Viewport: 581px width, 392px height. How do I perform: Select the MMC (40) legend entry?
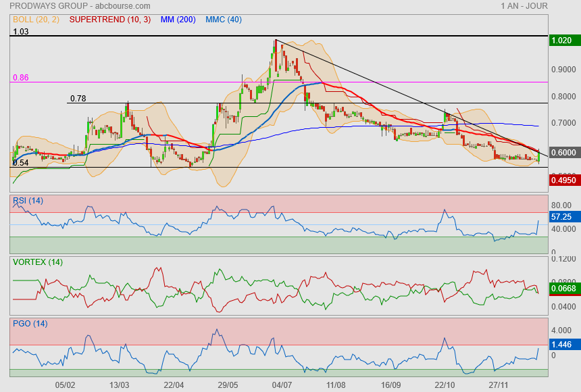point(223,20)
